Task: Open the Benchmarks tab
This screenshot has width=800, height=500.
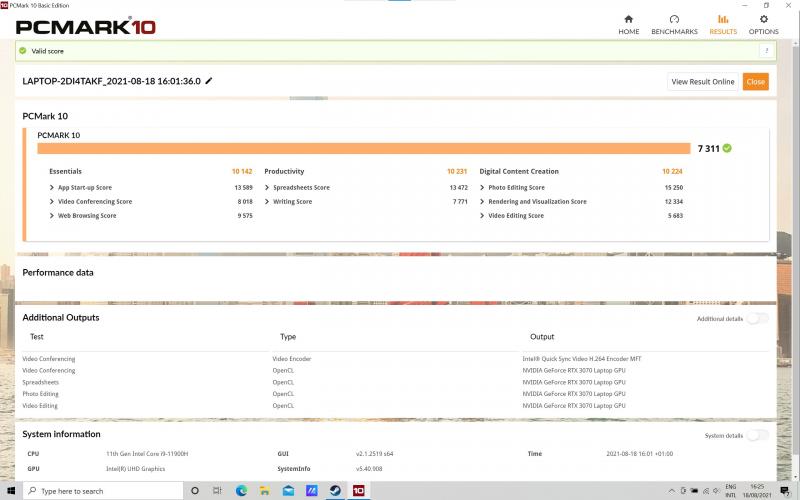Action: click(674, 25)
